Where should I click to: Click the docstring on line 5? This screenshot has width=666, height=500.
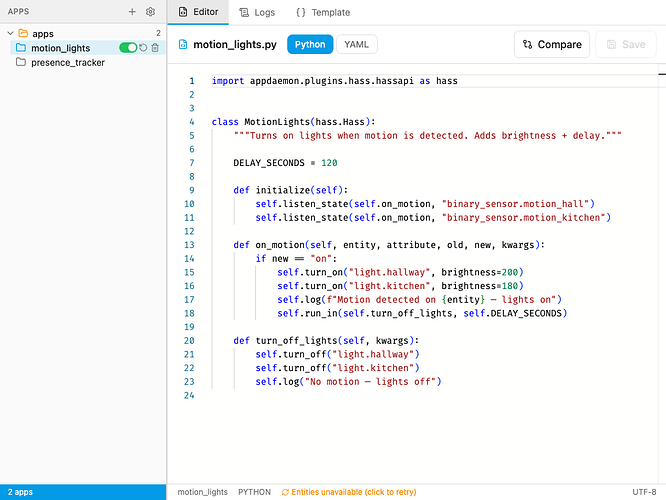[x=427, y=136]
